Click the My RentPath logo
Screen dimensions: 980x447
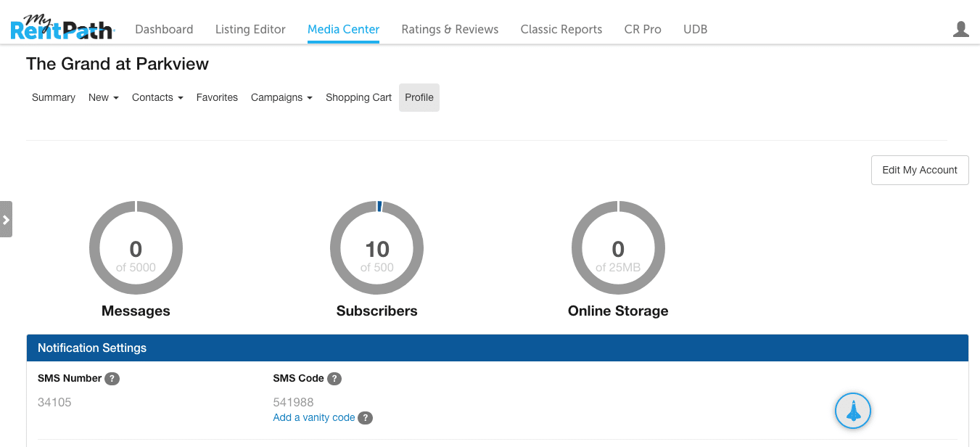62,28
